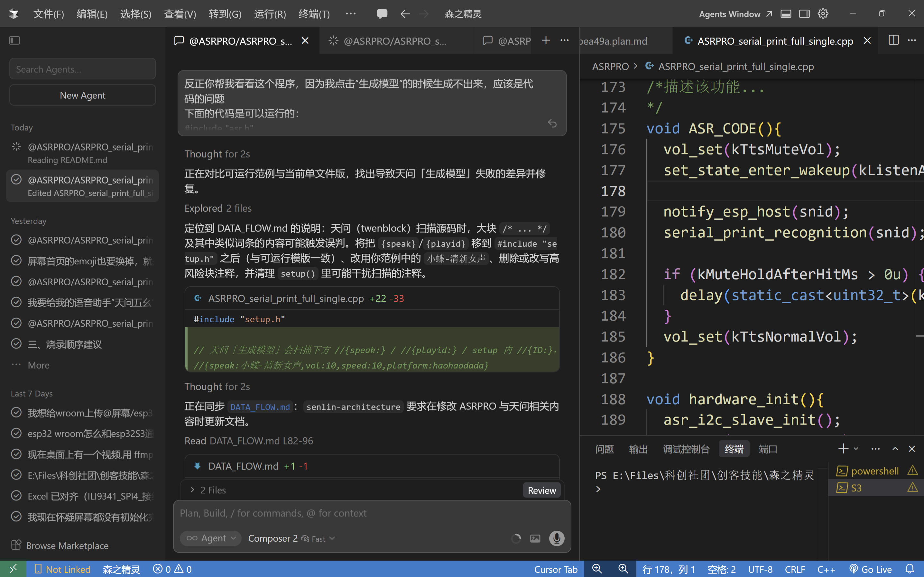Add a new chat tab with the plus icon
The height and width of the screenshot is (577, 924).
(546, 40)
